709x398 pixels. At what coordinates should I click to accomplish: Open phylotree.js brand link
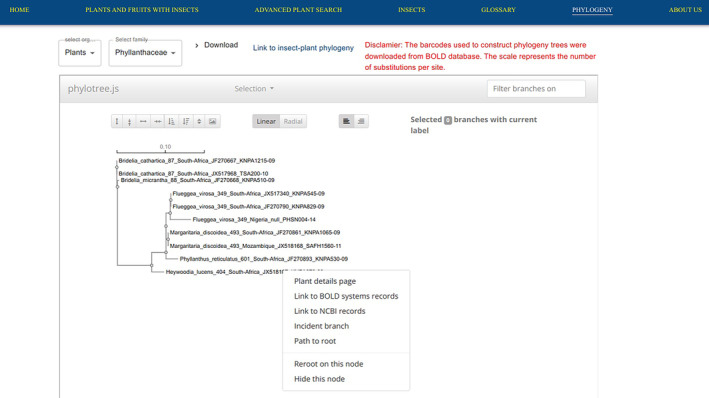click(93, 89)
